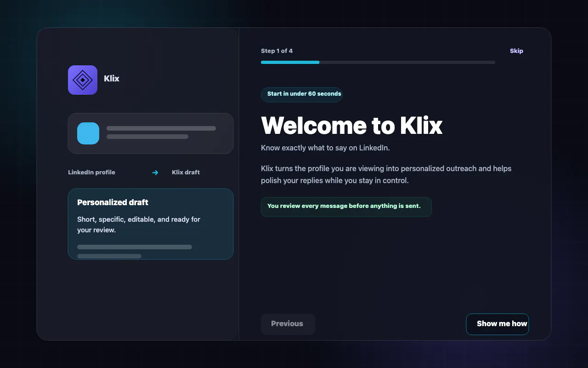Click the Start in under 60 seconds badge
Screen dimensions: 588x368
(302, 94)
